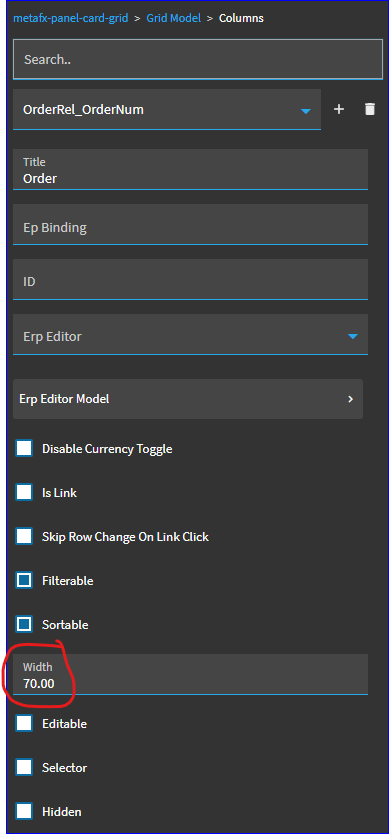
Task: Uncheck the Filterable checkbox
Action: 24,580
